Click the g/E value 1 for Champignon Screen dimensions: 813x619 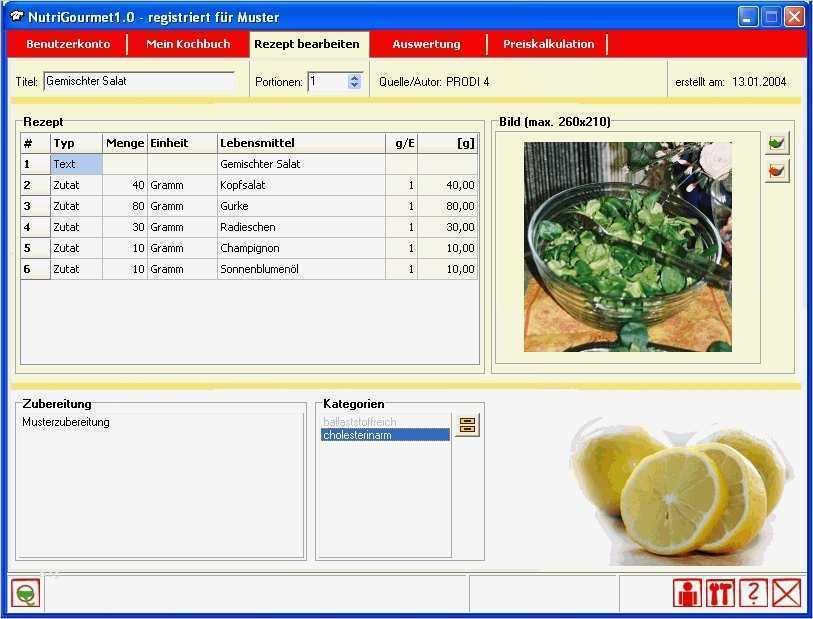[x=401, y=248]
